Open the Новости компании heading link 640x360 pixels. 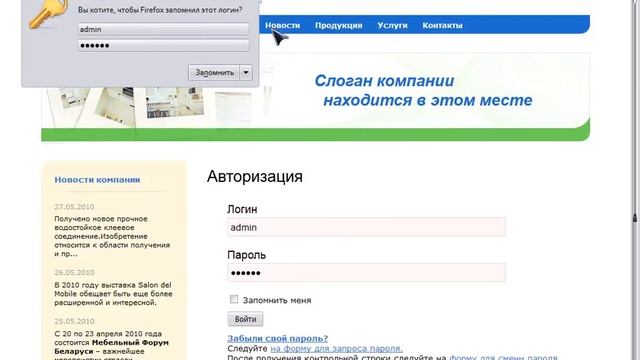point(97,180)
